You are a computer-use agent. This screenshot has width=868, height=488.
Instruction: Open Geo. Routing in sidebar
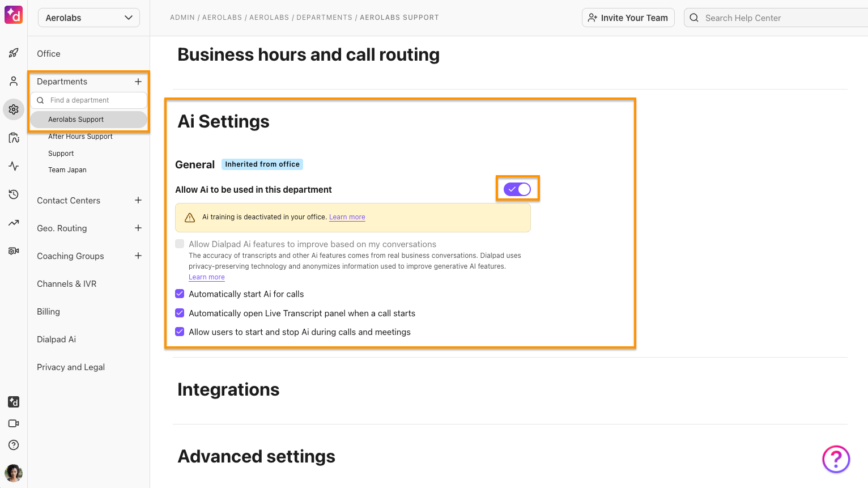point(62,228)
